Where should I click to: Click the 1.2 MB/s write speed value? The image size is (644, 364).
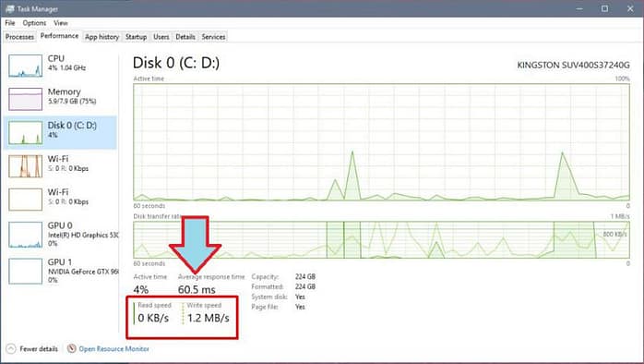click(209, 318)
